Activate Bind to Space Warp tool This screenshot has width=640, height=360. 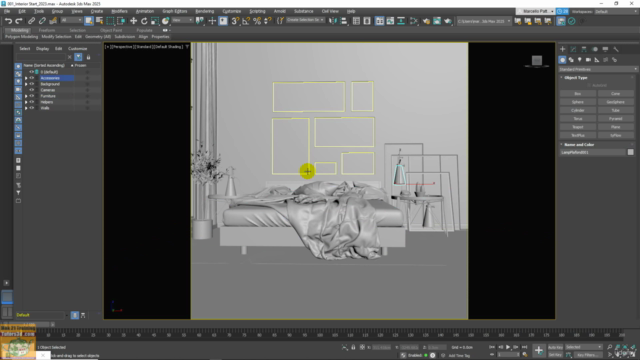point(53,21)
